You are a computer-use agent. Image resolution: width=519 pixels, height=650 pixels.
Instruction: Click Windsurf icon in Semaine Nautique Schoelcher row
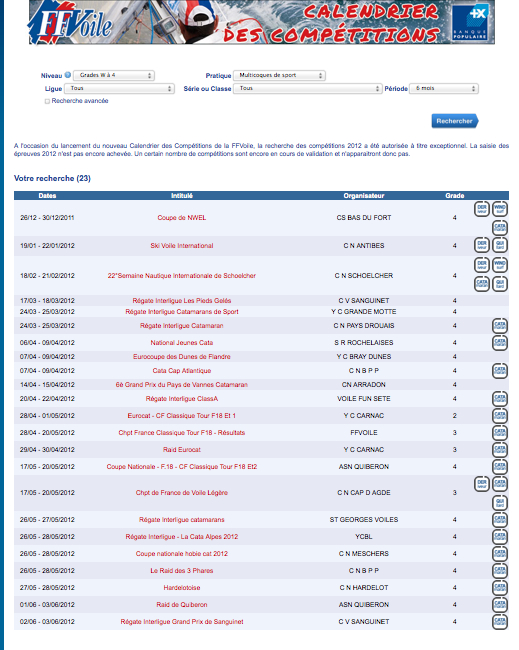[500, 265]
